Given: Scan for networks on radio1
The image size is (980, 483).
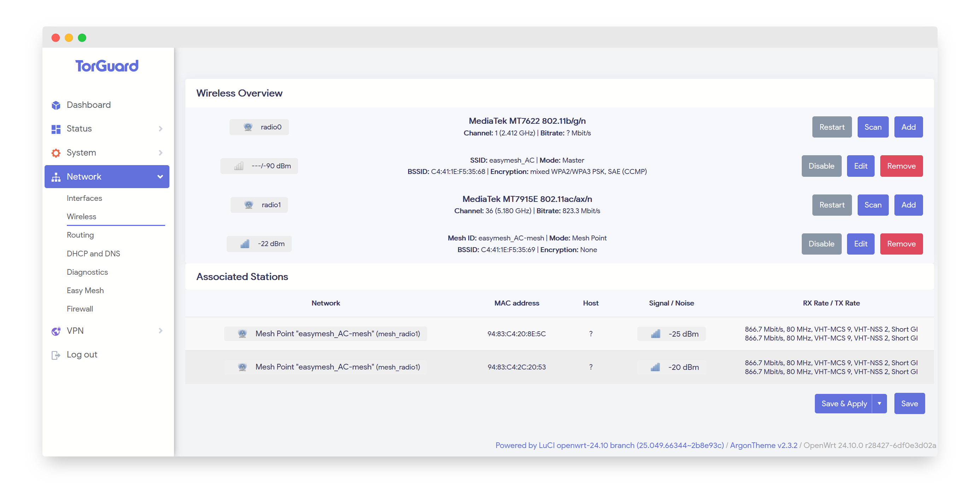Looking at the screenshot, I should point(873,205).
